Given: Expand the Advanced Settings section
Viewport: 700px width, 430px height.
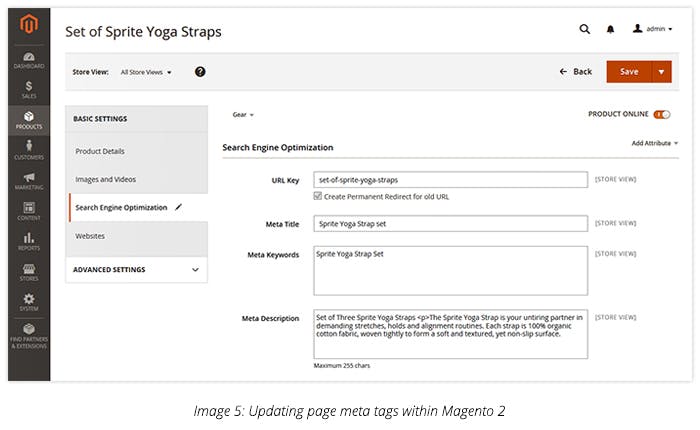Looking at the screenshot, I should tap(136, 270).
